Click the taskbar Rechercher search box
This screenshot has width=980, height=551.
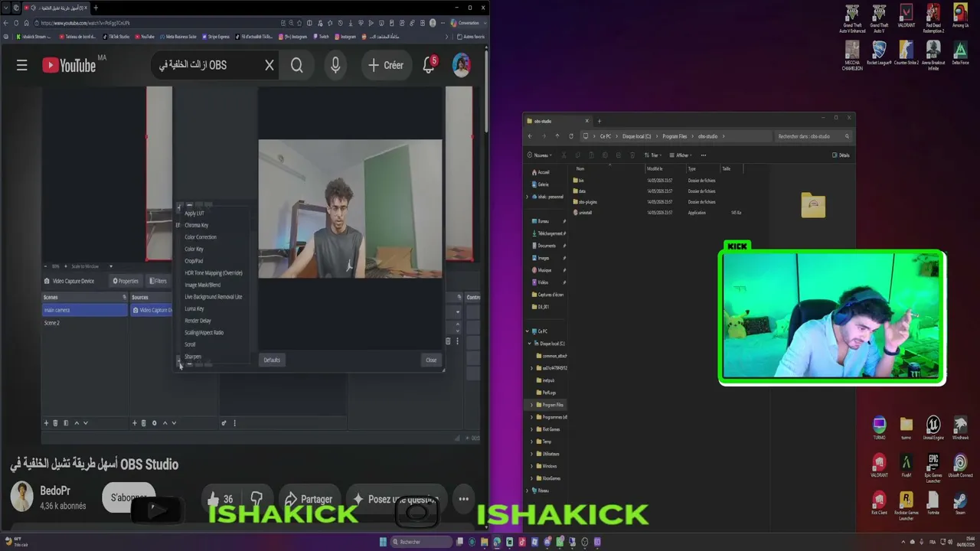pos(420,542)
